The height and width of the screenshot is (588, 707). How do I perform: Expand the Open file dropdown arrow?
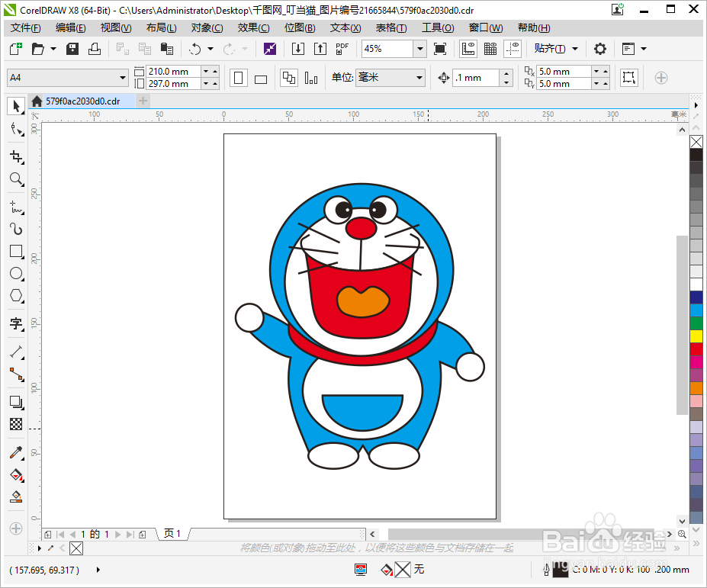coord(53,49)
